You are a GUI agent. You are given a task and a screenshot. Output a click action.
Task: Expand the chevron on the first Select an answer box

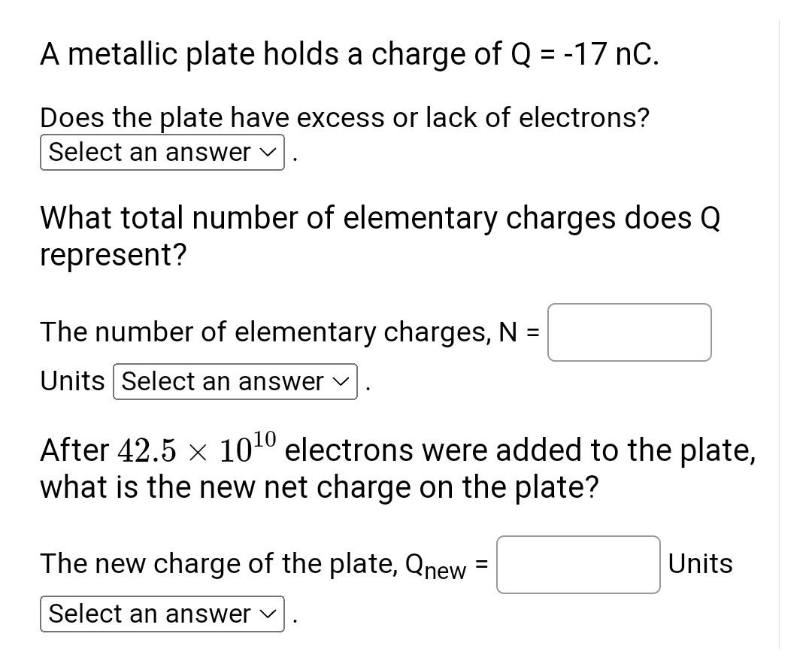[x=268, y=152]
